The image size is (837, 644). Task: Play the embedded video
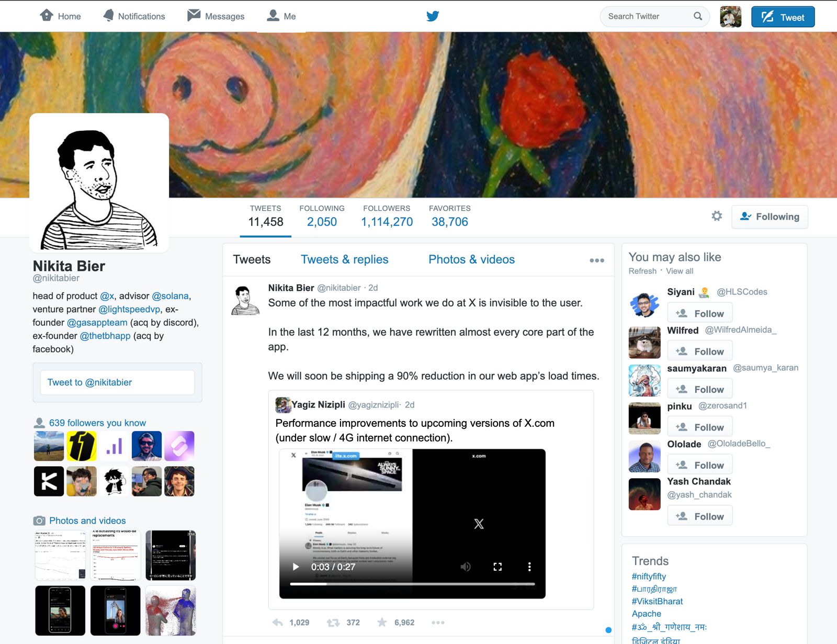[296, 567]
